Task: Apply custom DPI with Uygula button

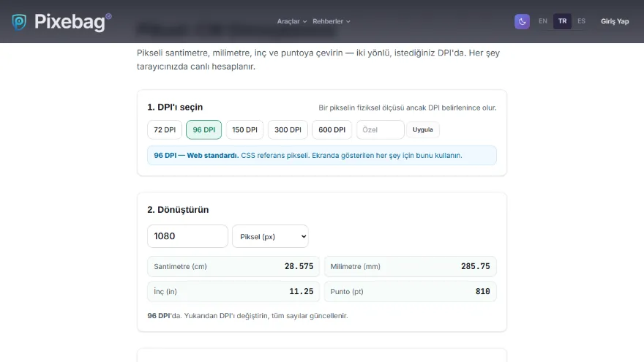Action: (423, 129)
